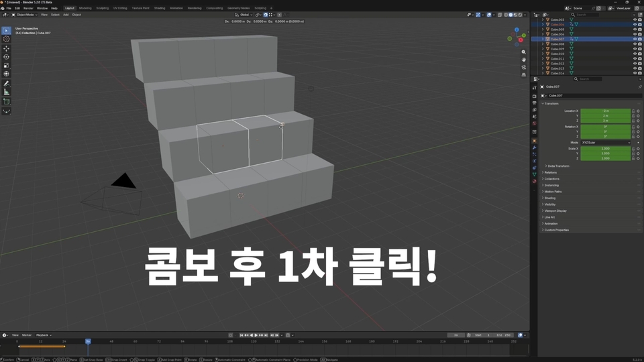
Task: Activate the Measure tool
Action: [x=6, y=92]
